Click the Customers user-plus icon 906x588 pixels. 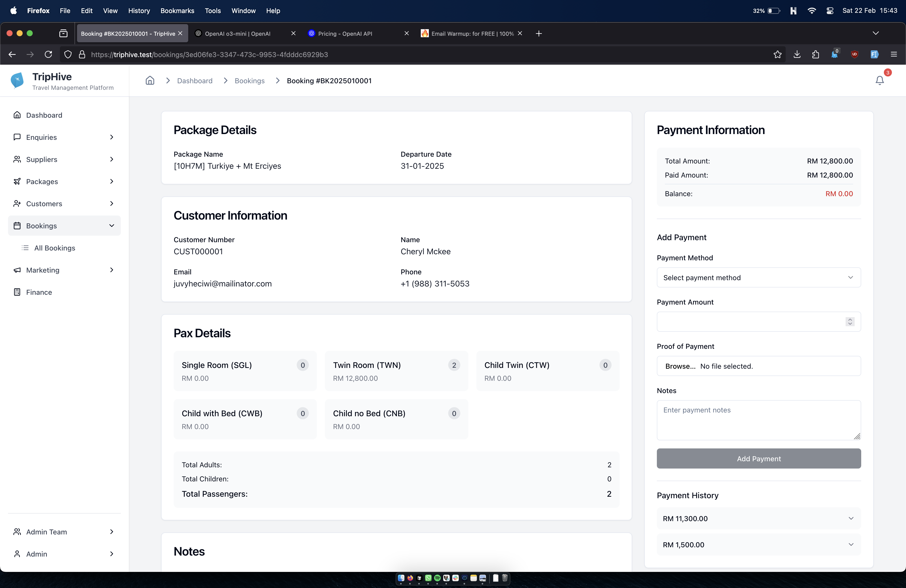tap(17, 203)
